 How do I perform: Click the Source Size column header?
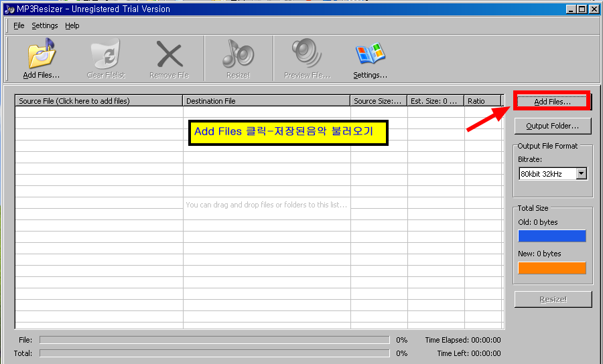tap(379, 101)
